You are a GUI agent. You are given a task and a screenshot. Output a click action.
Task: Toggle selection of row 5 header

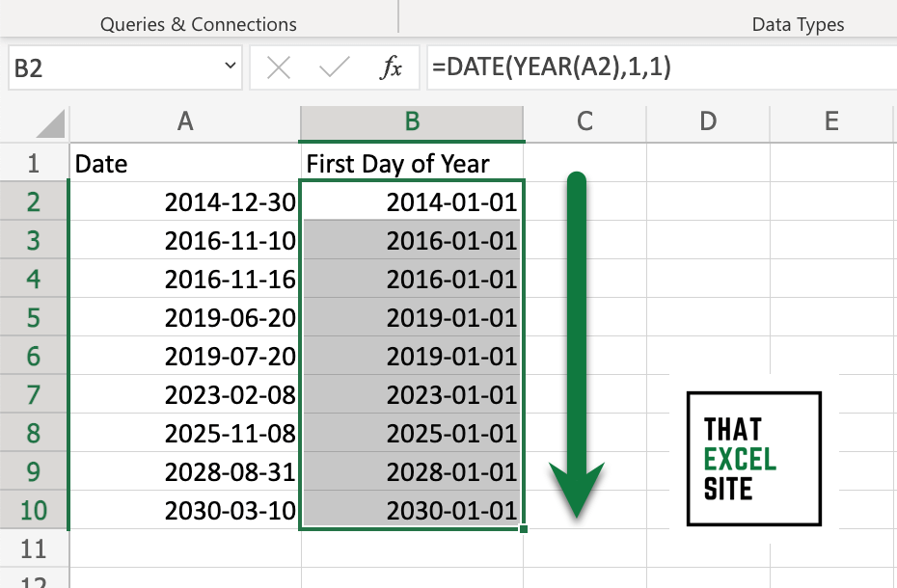click(35, 317)
